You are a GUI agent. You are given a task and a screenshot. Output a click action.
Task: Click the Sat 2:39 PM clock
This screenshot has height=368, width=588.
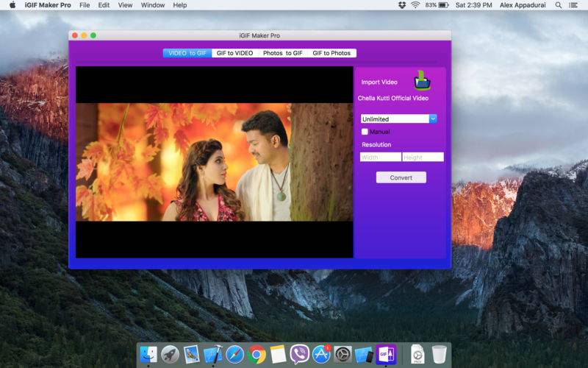pos(473,5)
